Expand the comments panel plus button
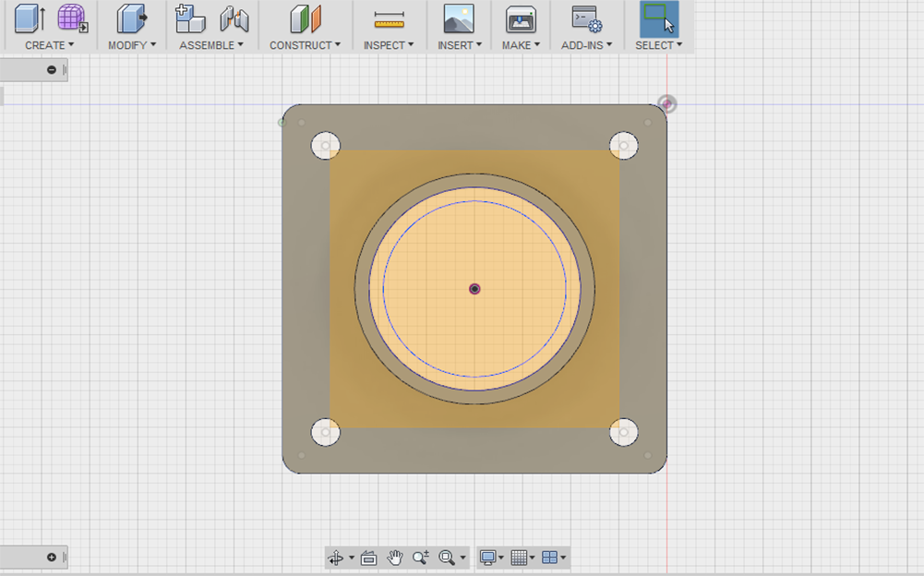Viewport: 924px width, 576px height. (52, 558)
